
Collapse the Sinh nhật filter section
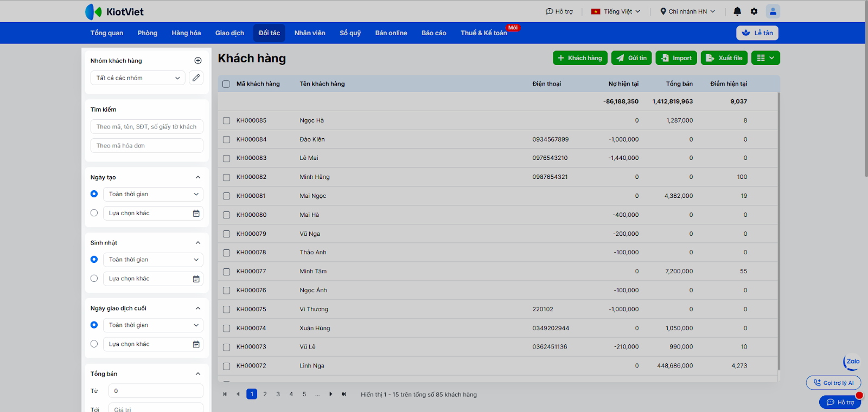coord(198,243)
